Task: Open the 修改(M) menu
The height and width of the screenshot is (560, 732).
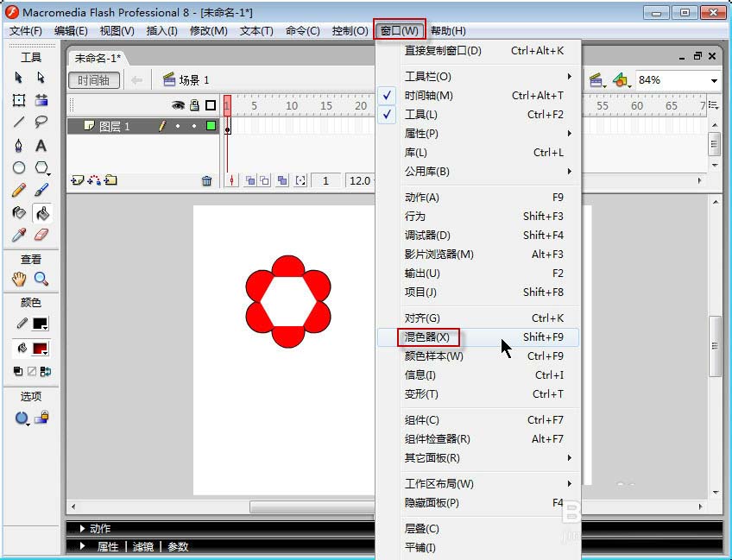Action: (209, 31)
